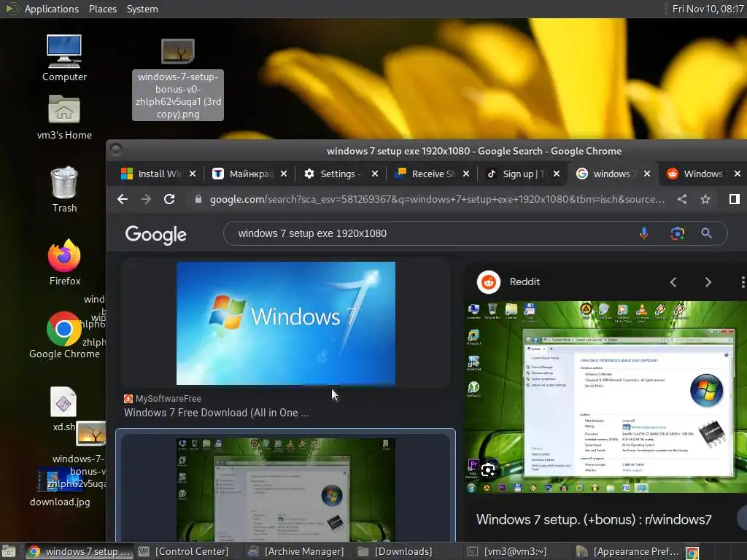Show next image in preview panel

click(708, 282)
